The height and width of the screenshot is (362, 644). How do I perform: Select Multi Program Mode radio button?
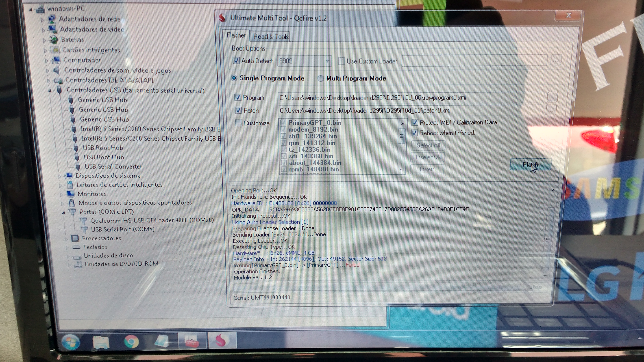tap(320, 78)
